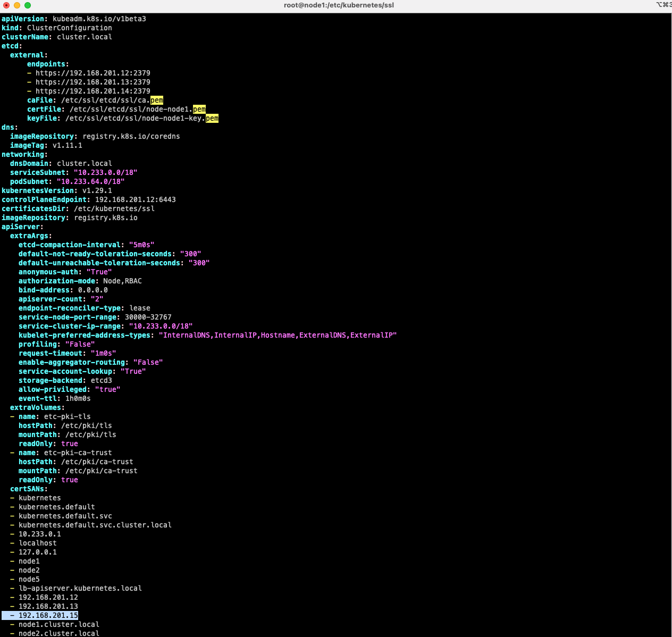Click profiling value "False"
This screenshot has width=672, height=637.
[x=80, y=344]
